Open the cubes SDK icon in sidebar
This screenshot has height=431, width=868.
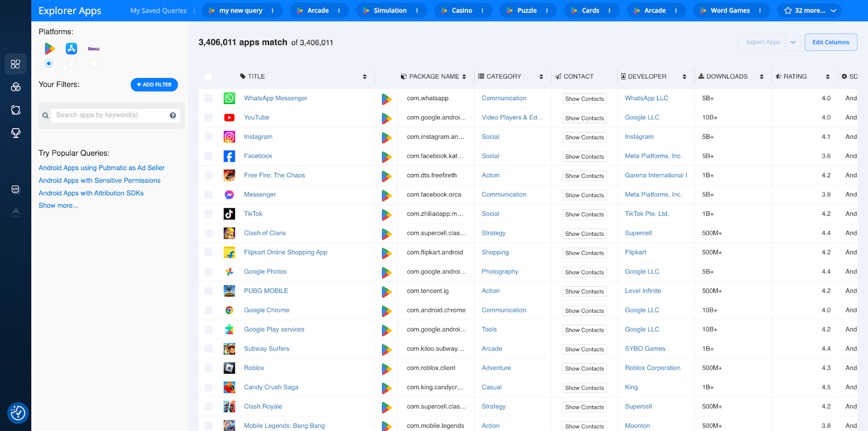click(x=16, y=87)
